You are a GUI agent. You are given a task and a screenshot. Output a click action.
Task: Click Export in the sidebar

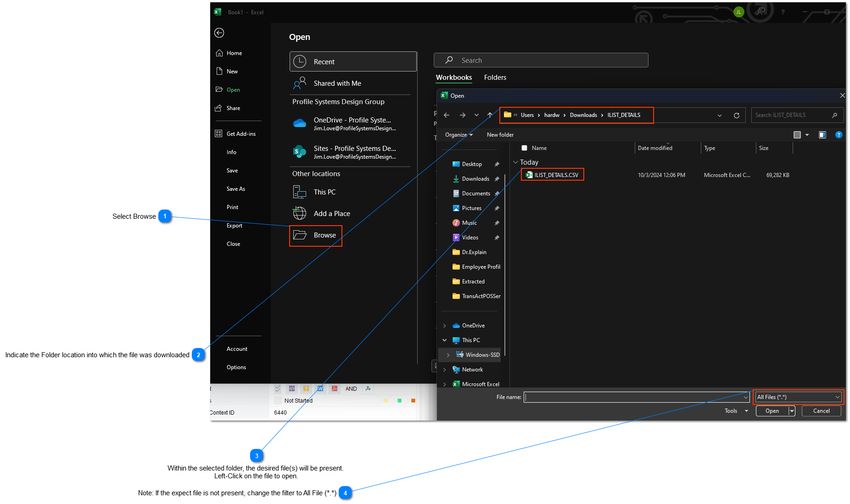point(234,226)
